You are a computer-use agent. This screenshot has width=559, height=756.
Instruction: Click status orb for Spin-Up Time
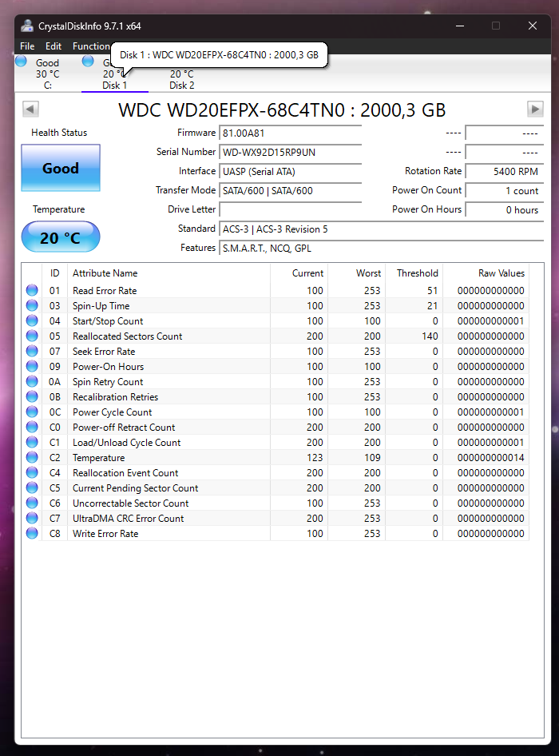(x=32, y=306)
